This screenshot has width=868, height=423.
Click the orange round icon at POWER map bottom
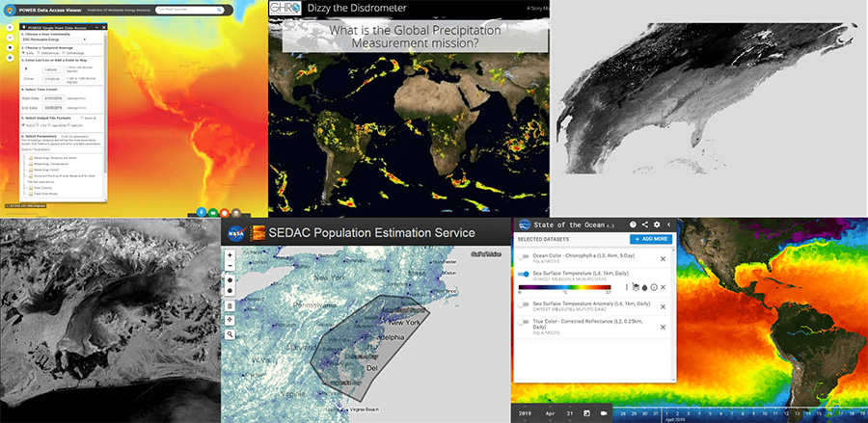(225, 212)
